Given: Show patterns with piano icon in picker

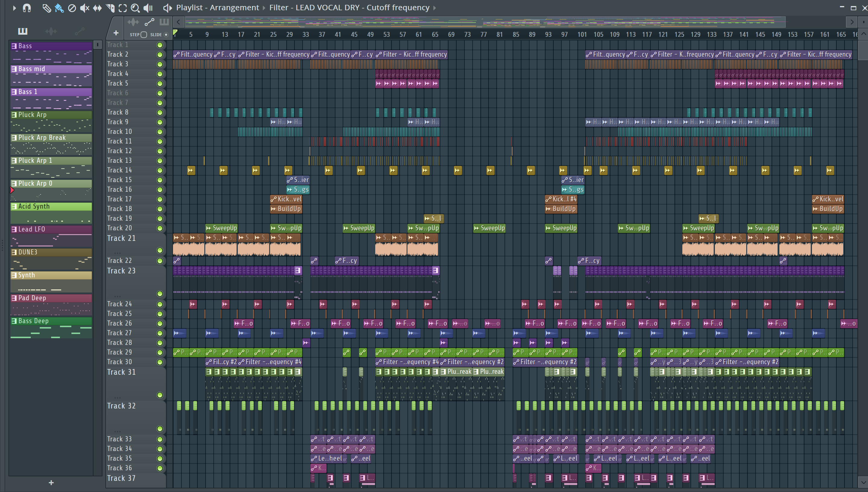Looking at the screenshot, I should [23, 31].
